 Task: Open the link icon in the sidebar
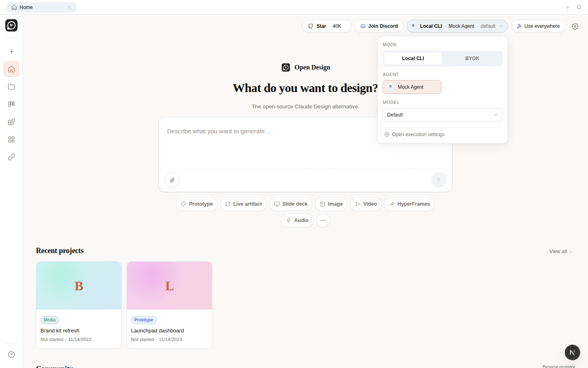pos(11,157)
